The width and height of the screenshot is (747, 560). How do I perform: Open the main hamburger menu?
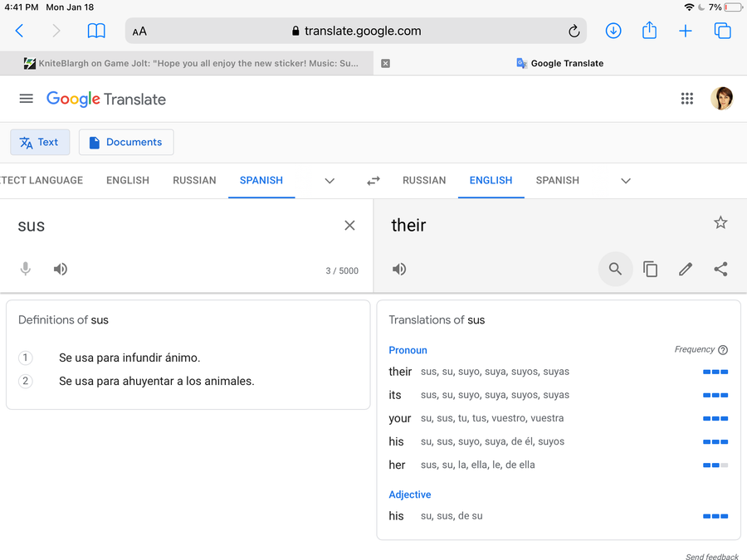(x=27, y=99)
